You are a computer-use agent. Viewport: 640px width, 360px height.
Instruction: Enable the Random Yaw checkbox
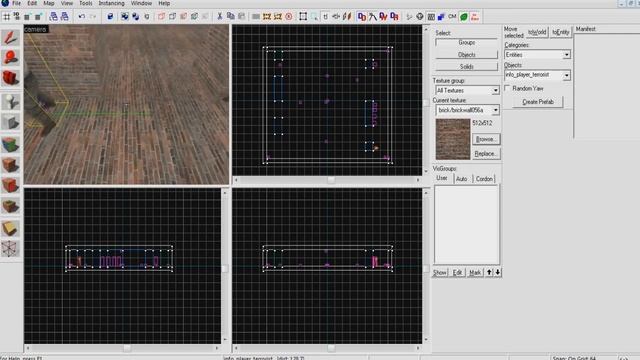coord(507,88)
